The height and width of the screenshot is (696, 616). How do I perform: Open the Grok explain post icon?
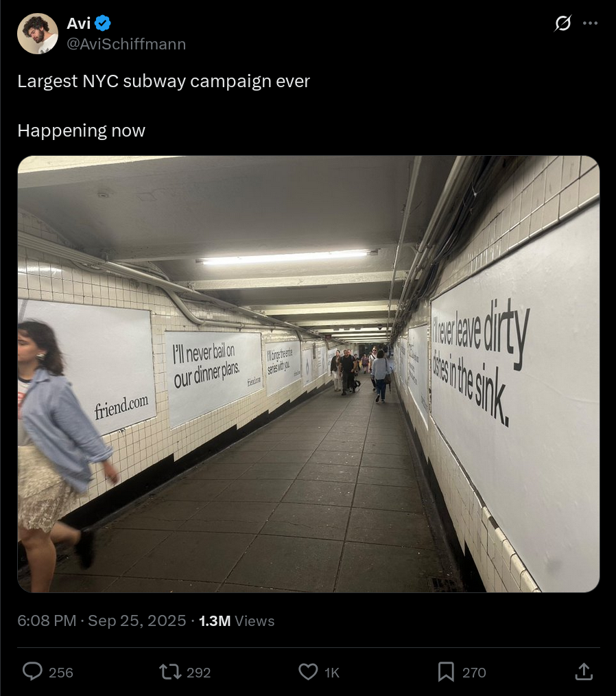click(562, 23)
